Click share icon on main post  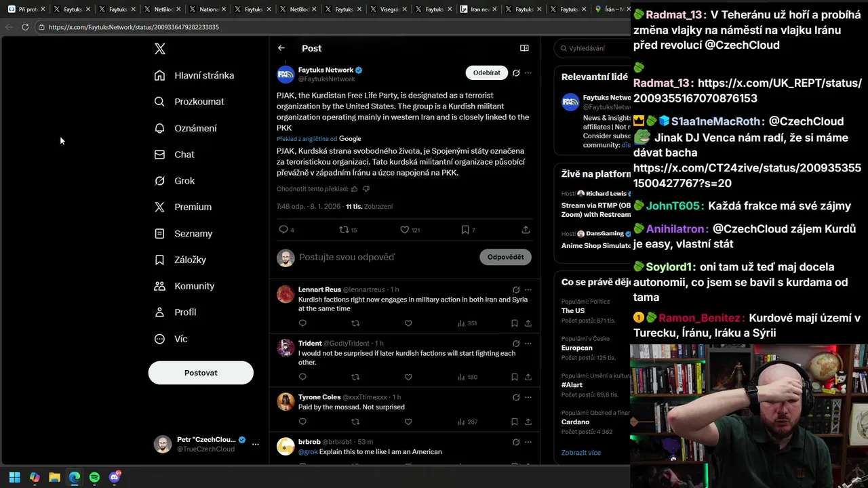click(526, 230)
